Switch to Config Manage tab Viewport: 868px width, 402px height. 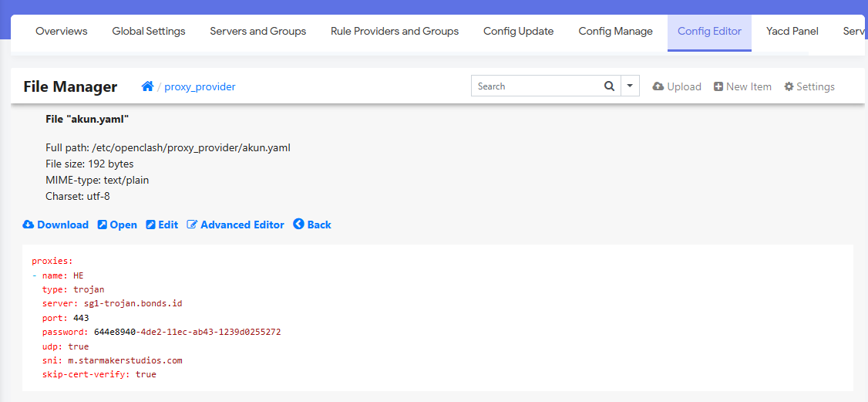pos(616,32)
